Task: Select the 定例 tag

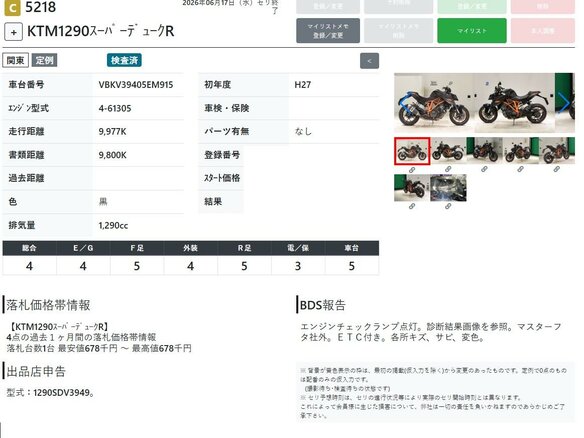Action: (x=44, y=60)
